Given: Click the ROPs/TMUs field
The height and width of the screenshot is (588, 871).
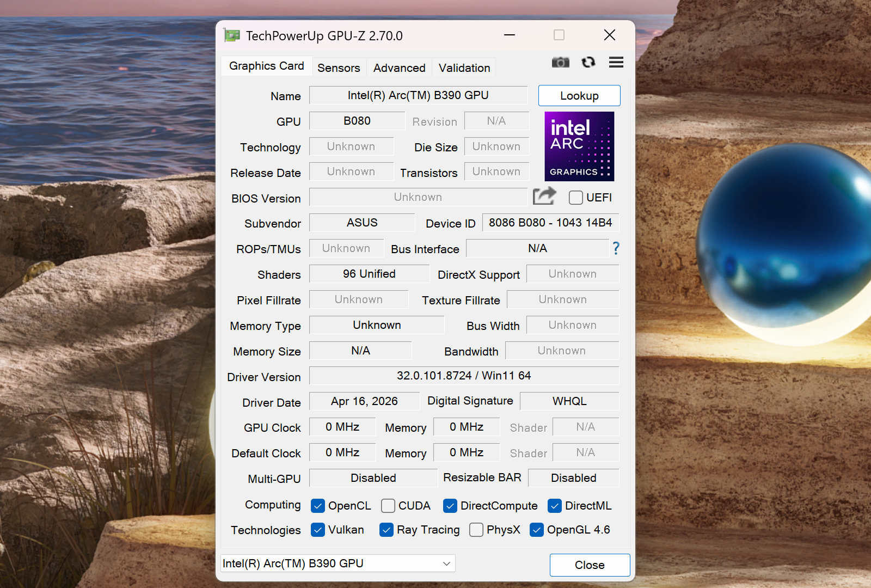Looking at the screenshot, I should [346, 248].
